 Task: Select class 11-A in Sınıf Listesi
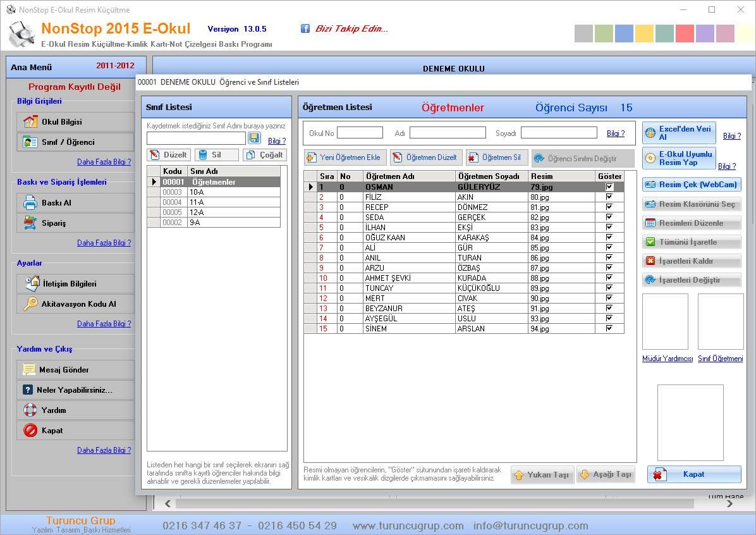pyautogui.click(x=214, y=202)
